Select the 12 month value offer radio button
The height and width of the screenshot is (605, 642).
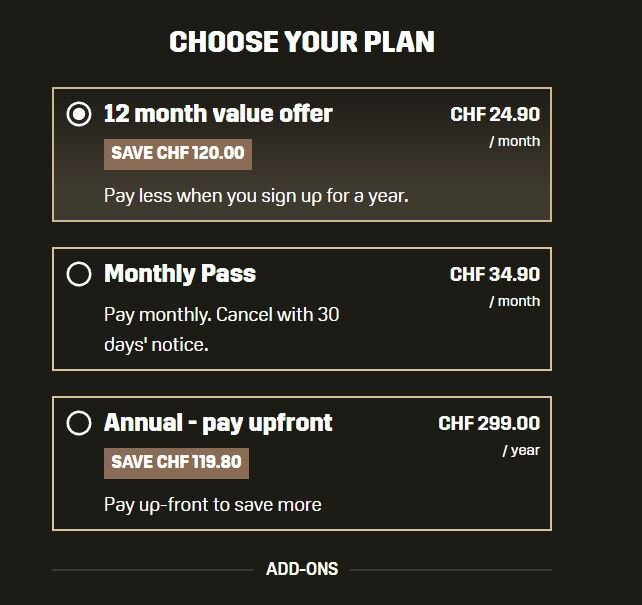(x=79, y=114)
